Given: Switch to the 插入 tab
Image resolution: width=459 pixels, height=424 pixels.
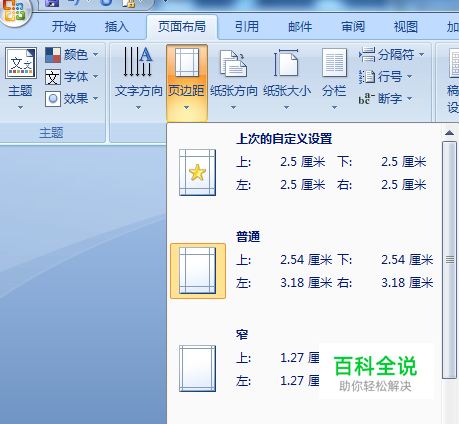Looking at the screenshot, I should (116, 27).
